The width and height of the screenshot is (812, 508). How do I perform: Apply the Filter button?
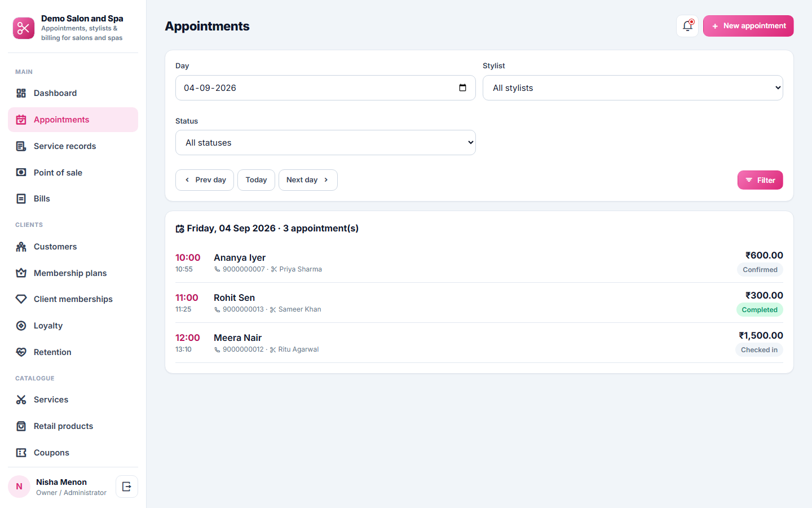click(760, 180)
